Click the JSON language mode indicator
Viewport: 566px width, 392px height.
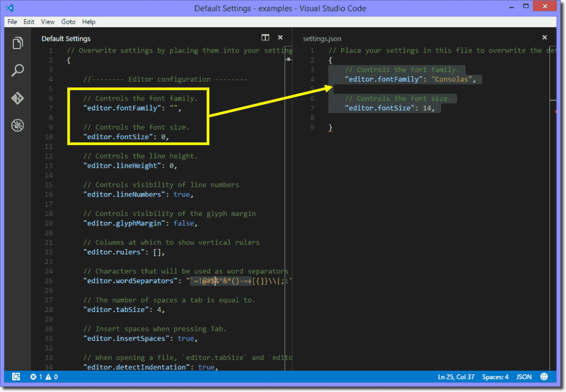[524, 377]
